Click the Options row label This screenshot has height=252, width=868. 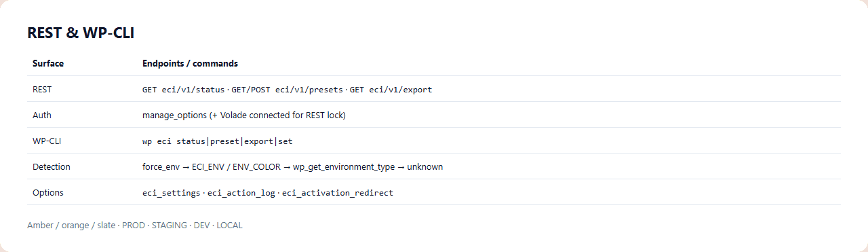pos(48,192)
